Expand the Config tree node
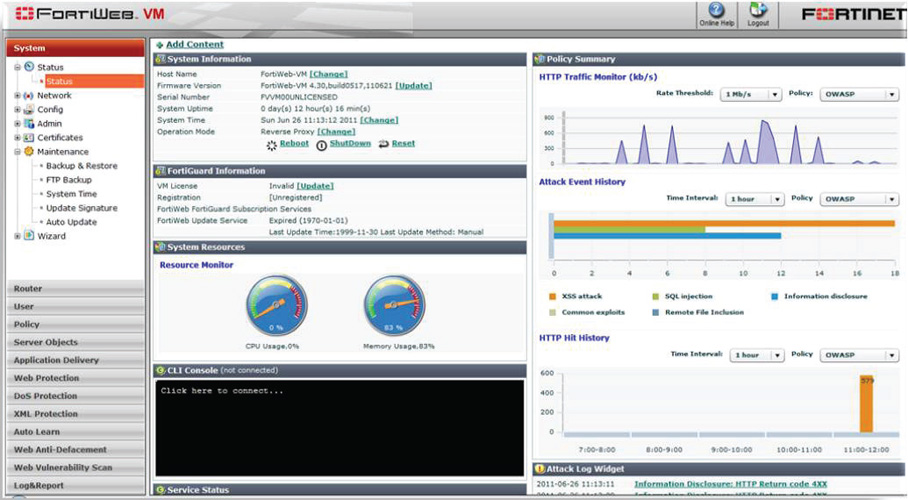 (x=17, y=110)
